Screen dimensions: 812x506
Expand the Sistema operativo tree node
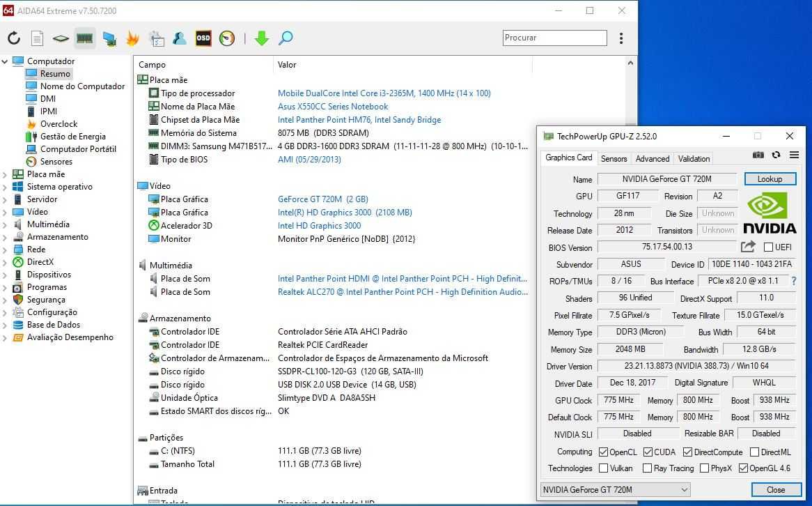point(5,187)
